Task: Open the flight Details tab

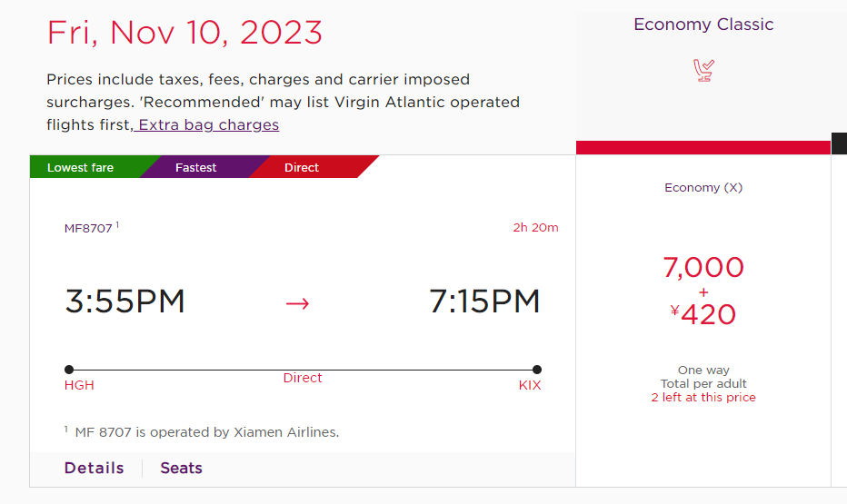Action: [94, 468]
